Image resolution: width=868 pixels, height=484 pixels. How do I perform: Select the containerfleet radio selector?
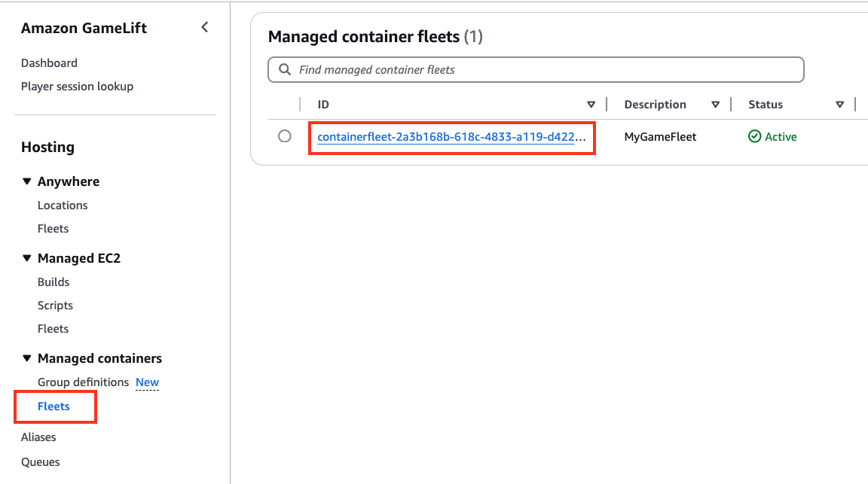284,137
